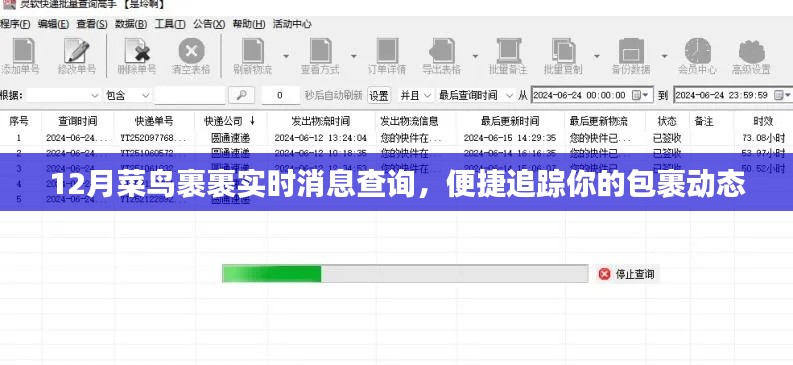The image size is (793, 365).
Task: Open the 订单详情 order details icon
Action: [387, 52]
